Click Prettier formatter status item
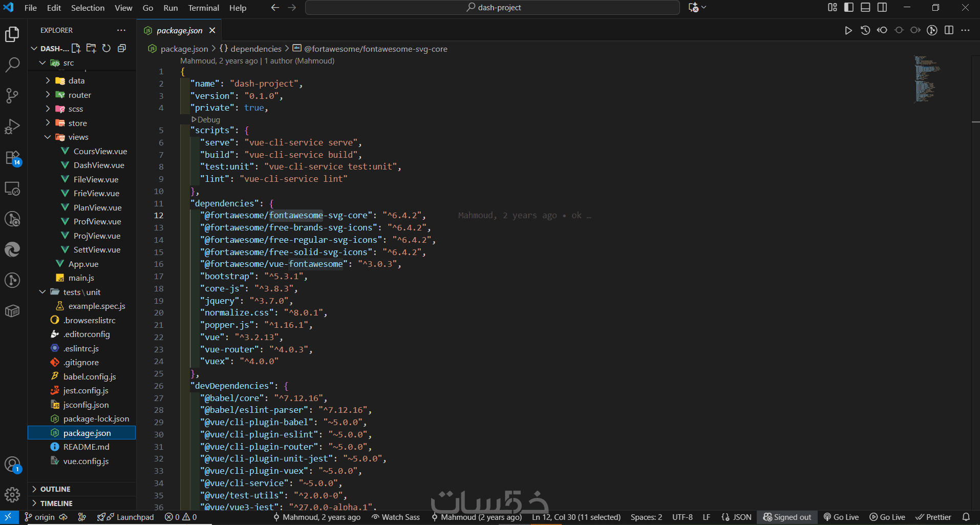980x525 pixels. pos(933,517)
